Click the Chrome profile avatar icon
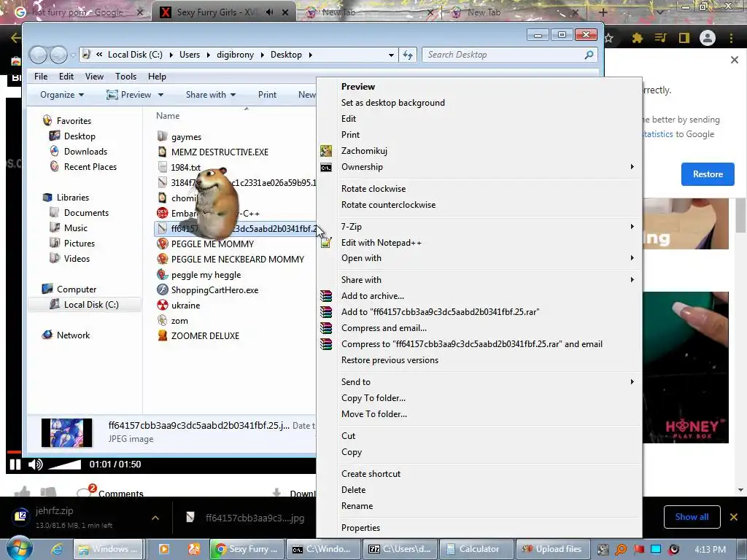 tap(707, 38)
